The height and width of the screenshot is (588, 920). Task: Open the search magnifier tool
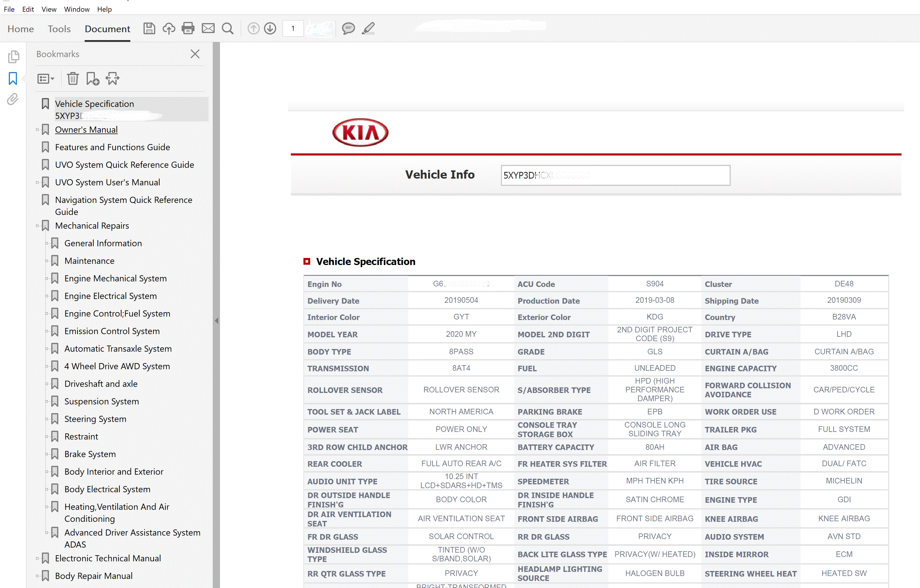pyautogui.click(x=228, y=29)
